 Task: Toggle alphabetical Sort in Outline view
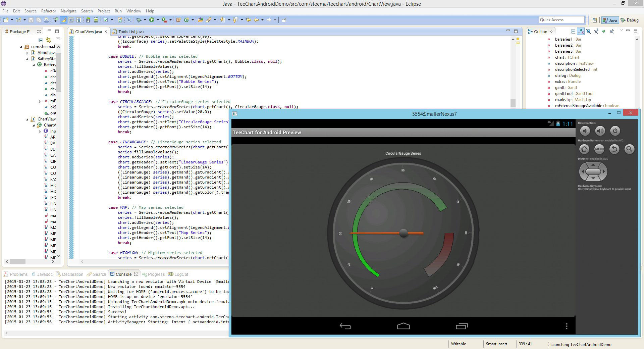tap(581, 32)
